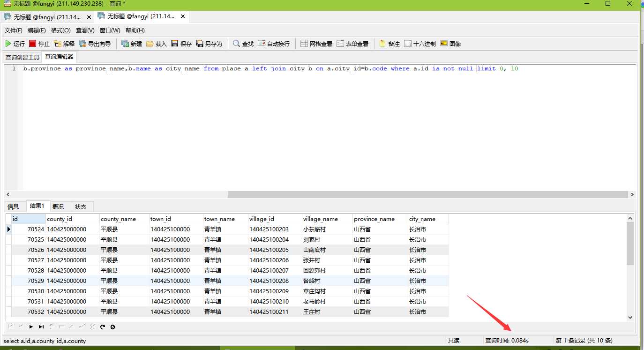The image size is (644, 350).
Task: Click results vertical scrollbar down arrow
Action: (x=630, y=317)
